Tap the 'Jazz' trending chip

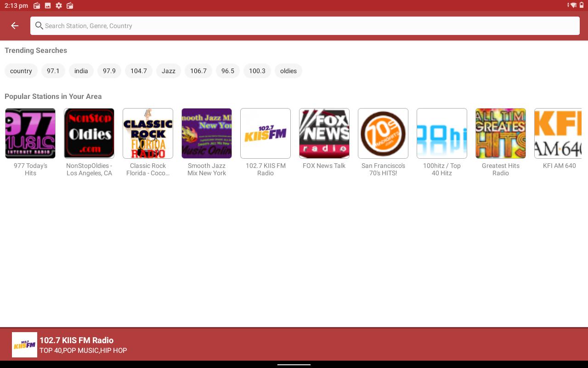[x=169, y=71]
